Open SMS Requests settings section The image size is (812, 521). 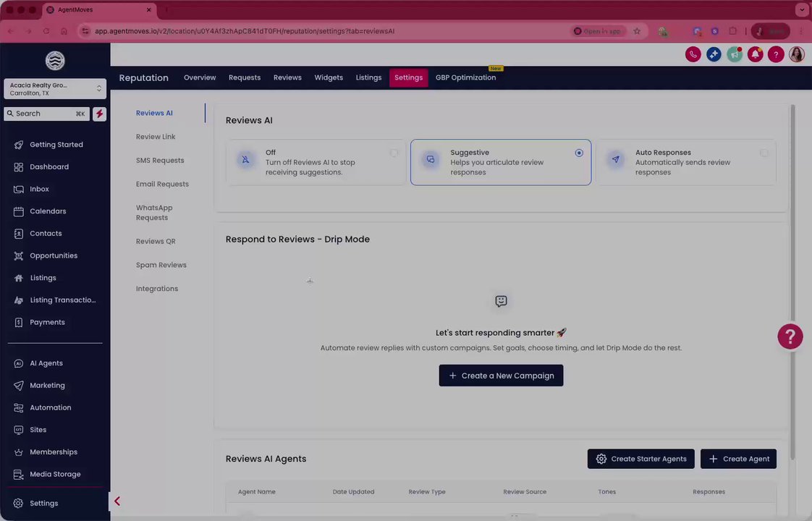[x=160, y=161]
